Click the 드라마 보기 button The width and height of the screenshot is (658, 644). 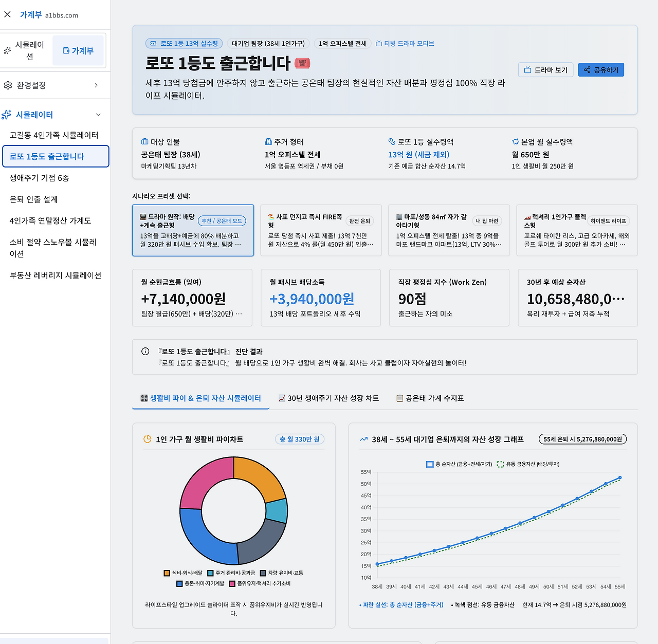pos(546,70)
